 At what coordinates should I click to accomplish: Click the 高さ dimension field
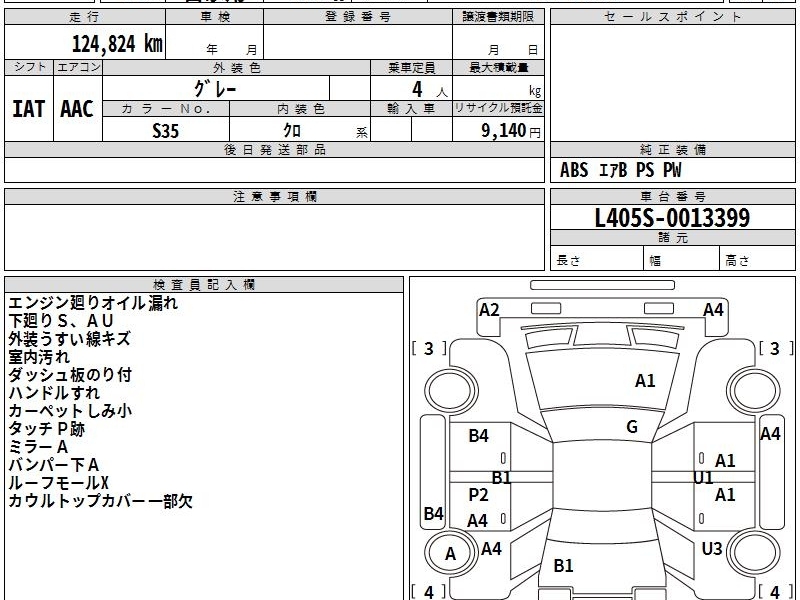(x=758, y=259)
